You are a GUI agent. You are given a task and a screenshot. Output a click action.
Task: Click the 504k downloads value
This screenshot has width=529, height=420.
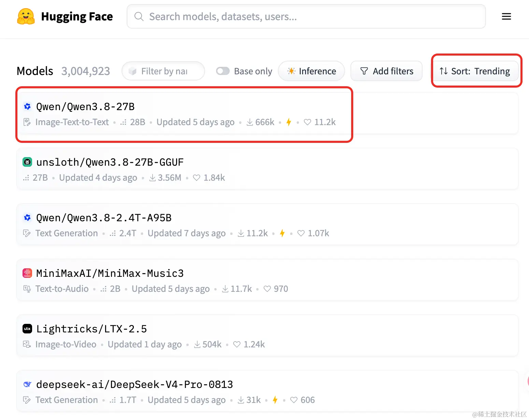pos(212,344)
